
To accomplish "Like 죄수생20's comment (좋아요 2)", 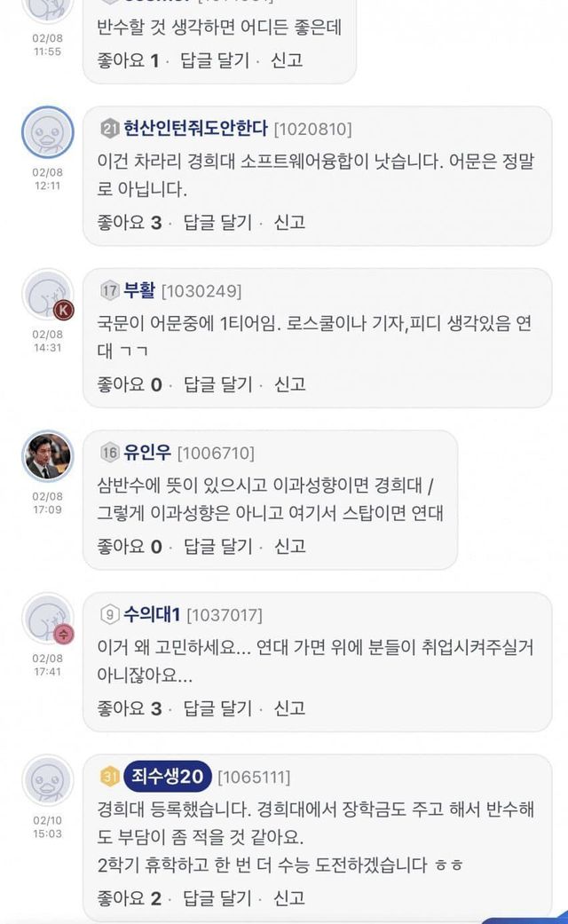I will pyautogui.click(x=129, y=897).
